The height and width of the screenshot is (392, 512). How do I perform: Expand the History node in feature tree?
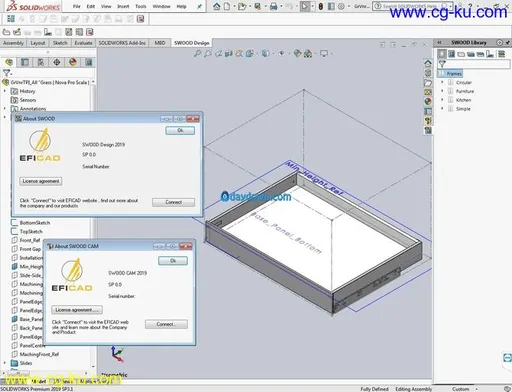point(5,91)
